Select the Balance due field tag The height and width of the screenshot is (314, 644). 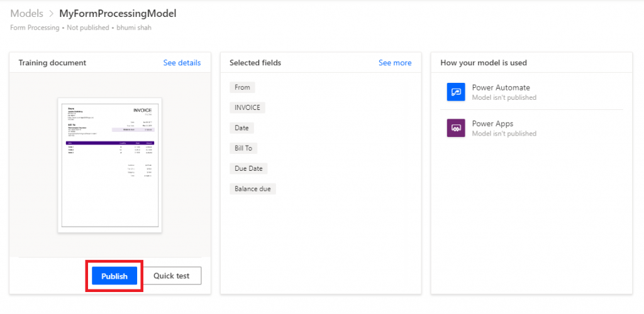coord(253,189)
